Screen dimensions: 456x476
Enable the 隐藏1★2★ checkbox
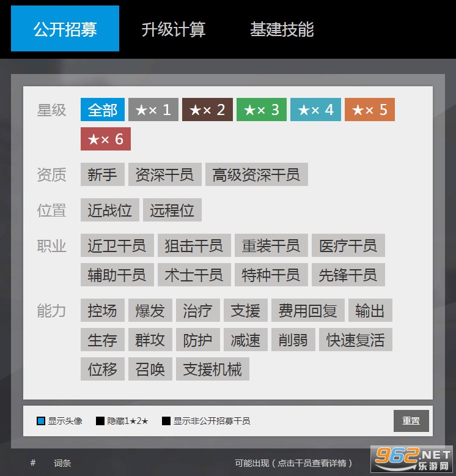click(x=100, y=421)
